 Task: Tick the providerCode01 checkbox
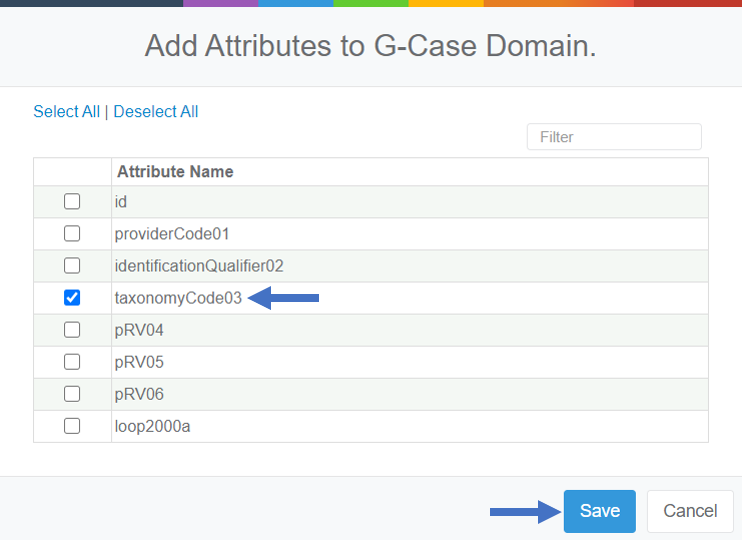pos(72,234)
